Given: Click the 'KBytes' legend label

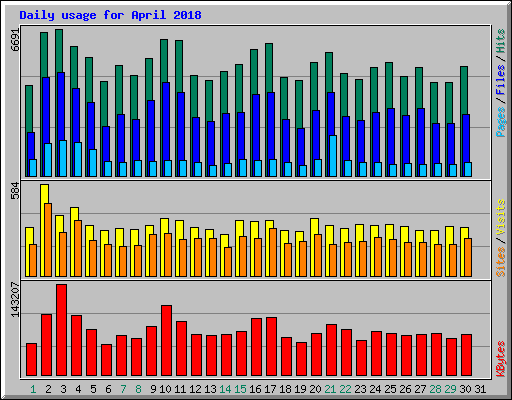Looking at the screenshot, I should [500, 359].
